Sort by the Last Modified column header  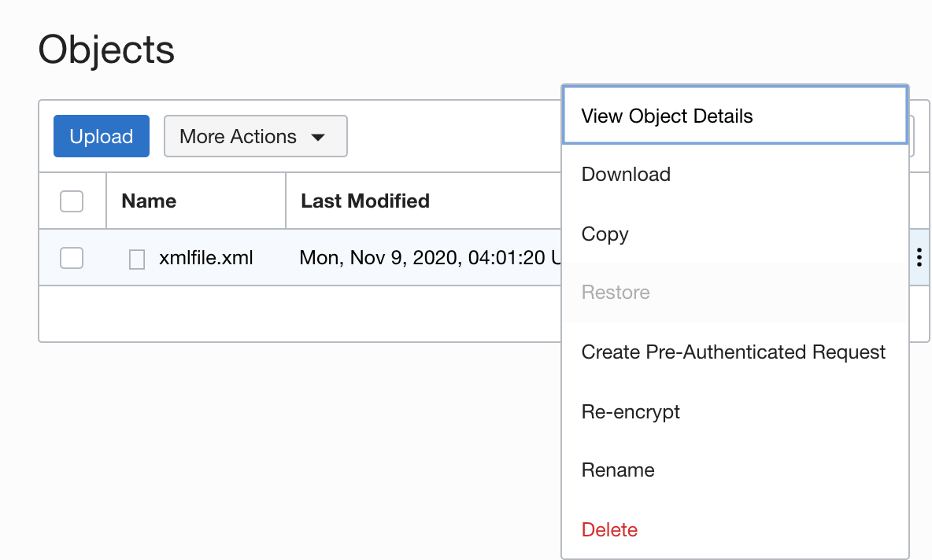[365, 201]
